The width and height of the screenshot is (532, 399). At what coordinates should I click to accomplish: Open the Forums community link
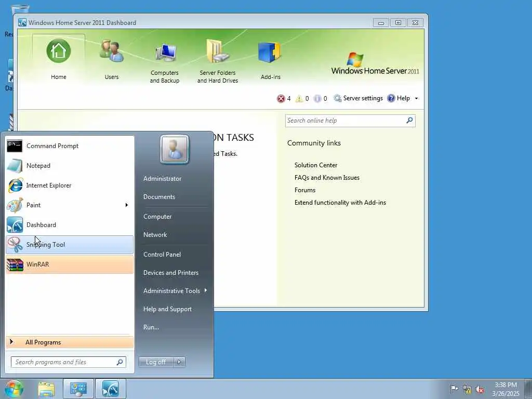(304, 190)
